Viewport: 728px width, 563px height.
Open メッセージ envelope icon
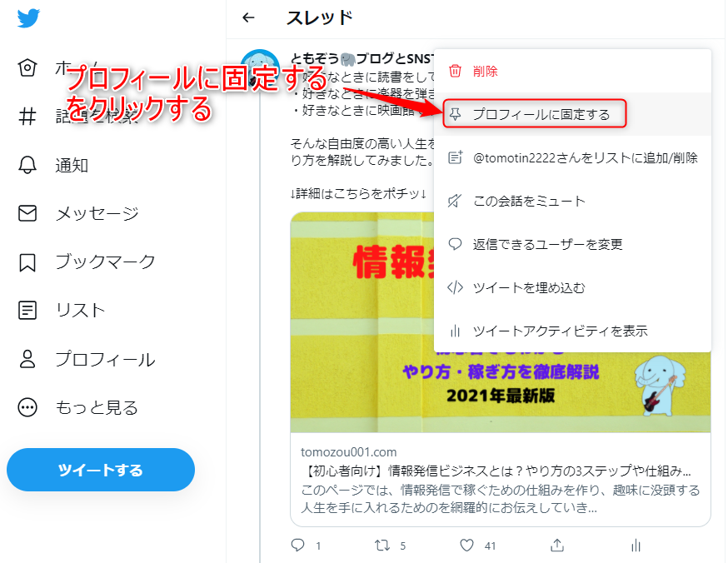[27, 213]
